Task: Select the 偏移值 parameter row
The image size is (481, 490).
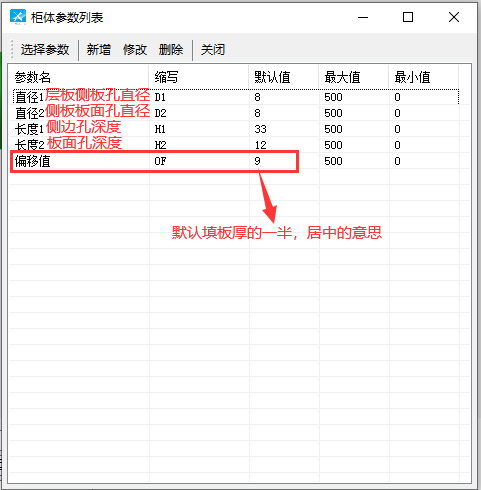Action: [236, 161]
